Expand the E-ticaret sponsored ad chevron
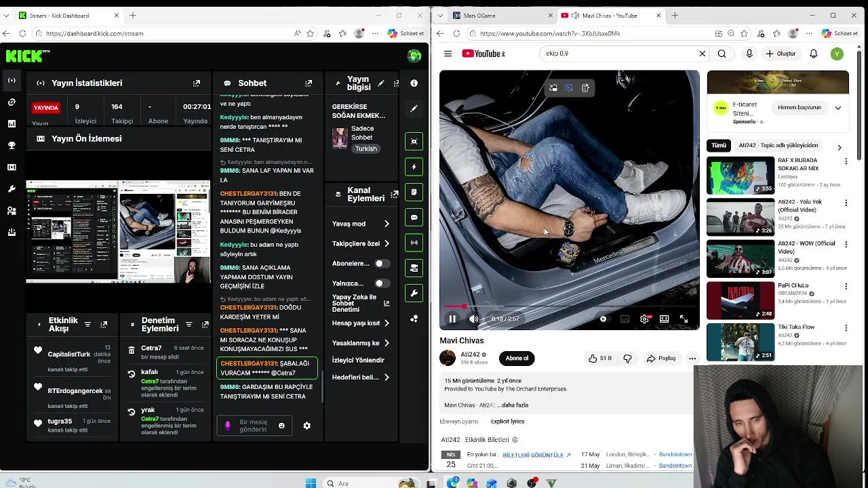868x488 pixels. [x=838, y=108]
